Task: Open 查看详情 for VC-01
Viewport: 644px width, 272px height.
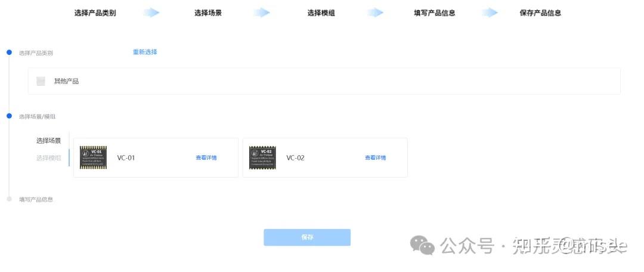Action: tap(206, 158)
